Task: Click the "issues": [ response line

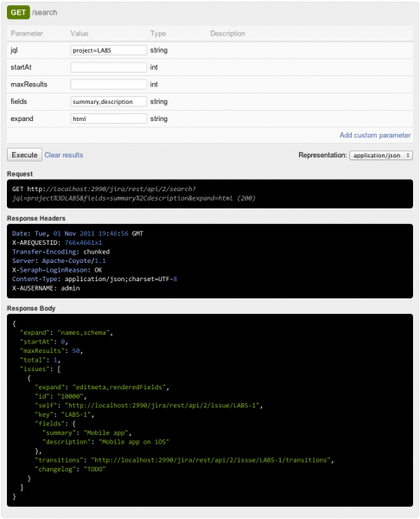Action: (40, 369)
